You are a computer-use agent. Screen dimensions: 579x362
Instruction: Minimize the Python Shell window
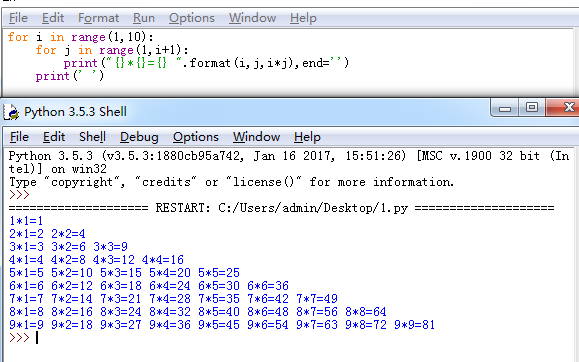point(504,108)
